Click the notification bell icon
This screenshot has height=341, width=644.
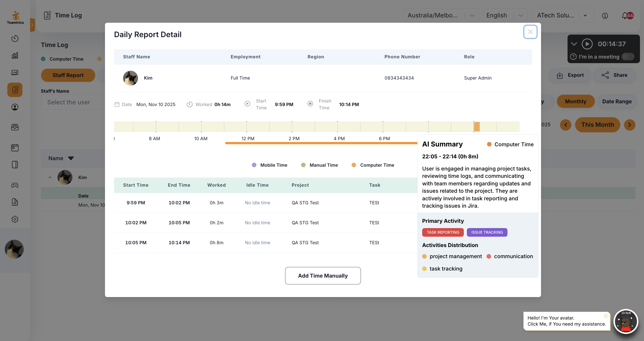tap(625, 16)
